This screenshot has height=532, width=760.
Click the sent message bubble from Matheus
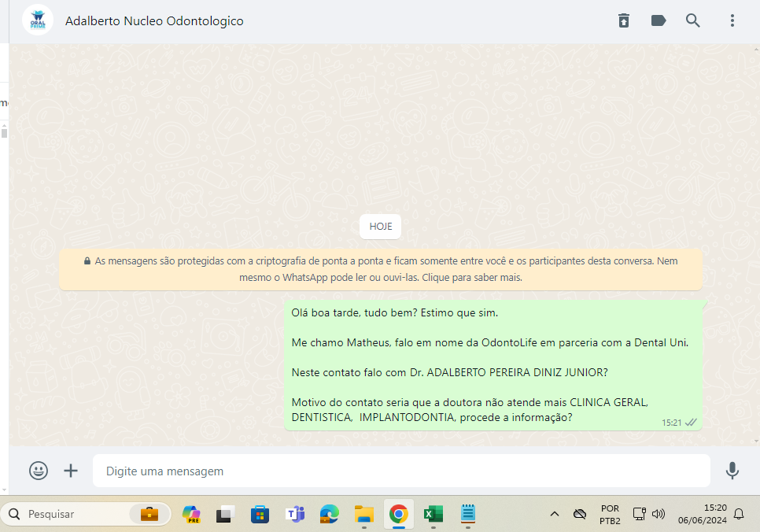point(493,365)
